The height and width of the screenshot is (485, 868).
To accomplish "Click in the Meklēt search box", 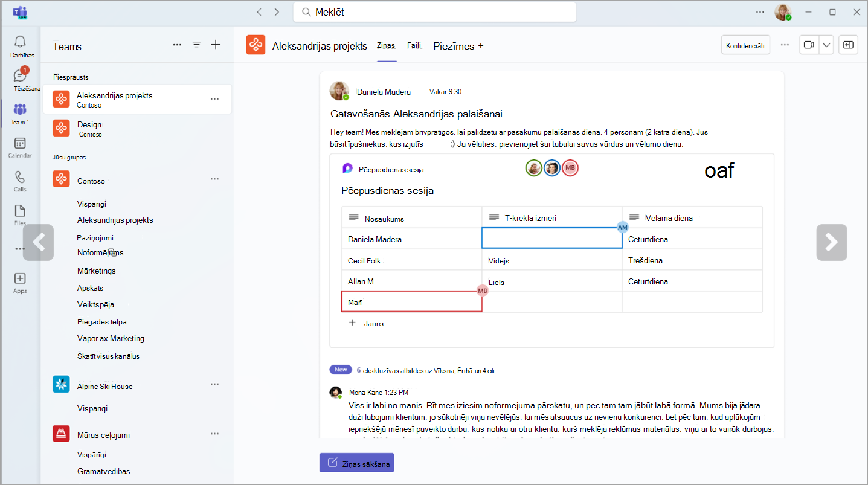I will click(x=434, y=12).
